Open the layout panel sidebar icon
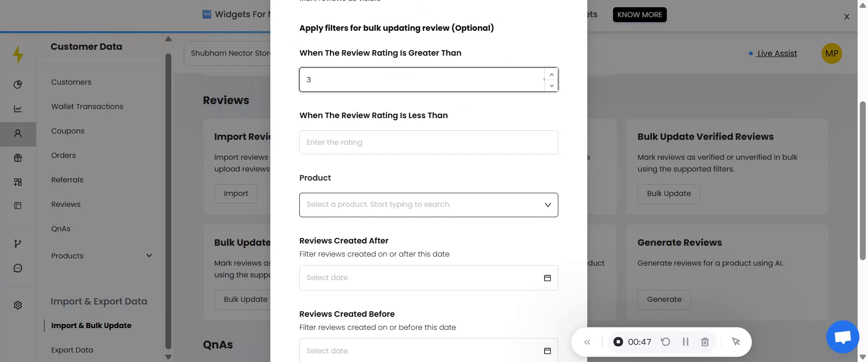 pyautogui.click(x=18, y=205)
